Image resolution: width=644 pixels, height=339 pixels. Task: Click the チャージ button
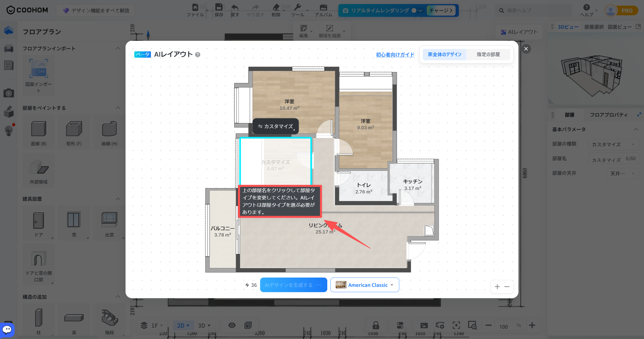click(x=441, y=11)
